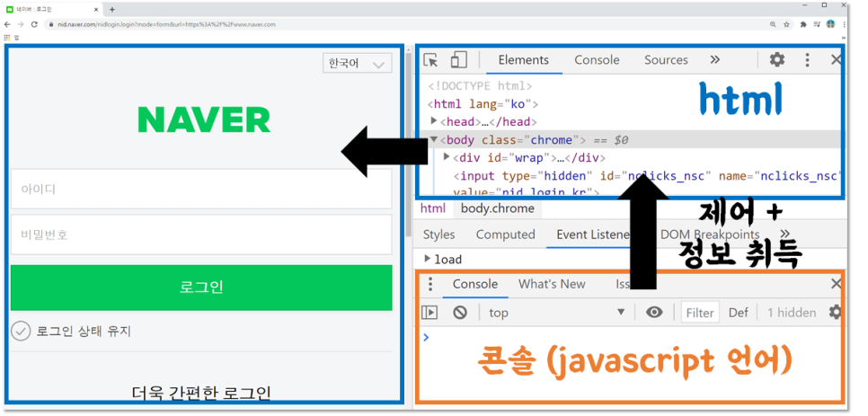Image resolution: width=868 pixels, height=416 pixels.
Task: Click the browser forward arrow
Action: tap(21, 24)
